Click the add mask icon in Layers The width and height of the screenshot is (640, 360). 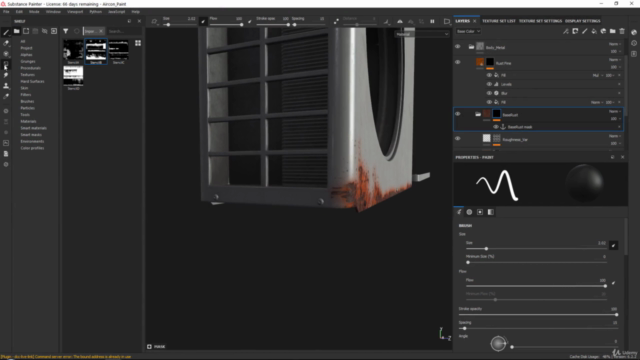click(575, 31)
